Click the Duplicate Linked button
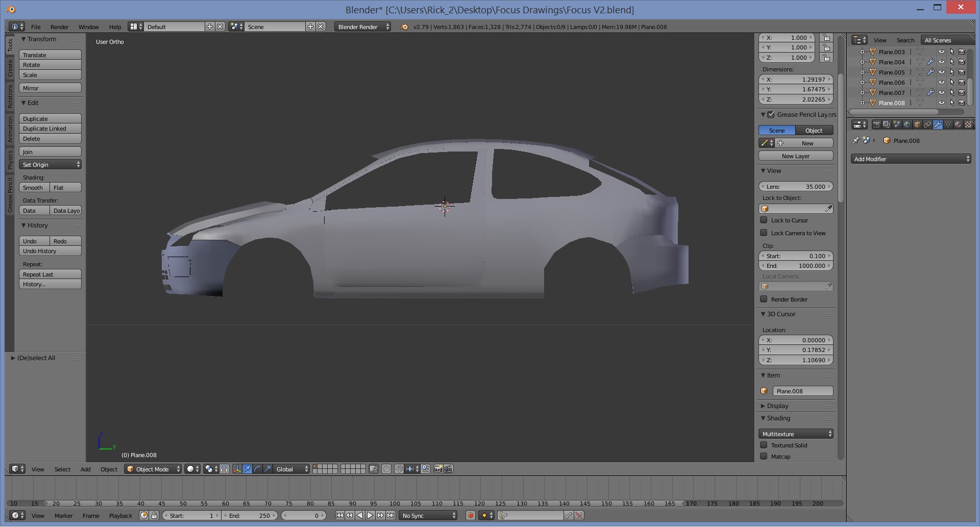980x527 pixels. [x=50, y=129]
